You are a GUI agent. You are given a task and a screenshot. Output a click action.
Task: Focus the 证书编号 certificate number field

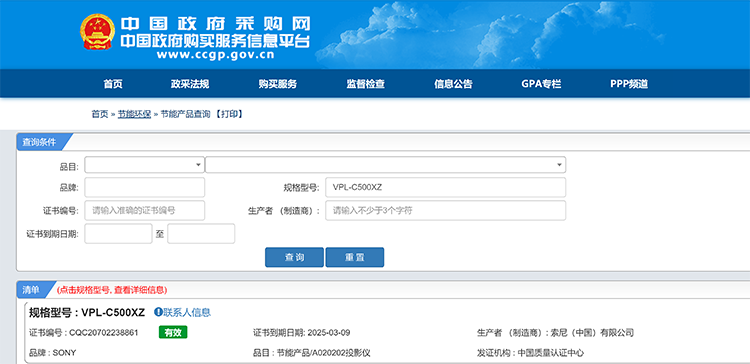click(x=144, y=210)
